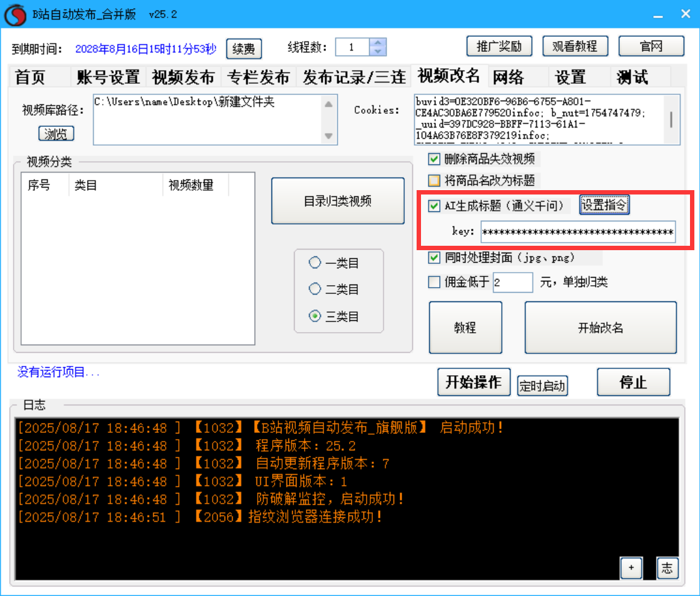Toggle AI生成标题（通义千问）checkbox
The image size is (700, 596).
coord(434,206)
